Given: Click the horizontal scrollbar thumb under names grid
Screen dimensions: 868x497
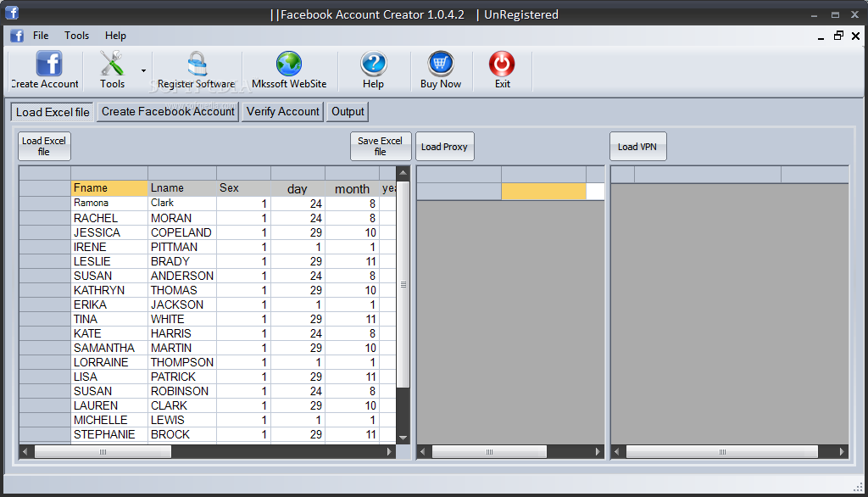Looking at the screenshot, I should click(103, 452).
